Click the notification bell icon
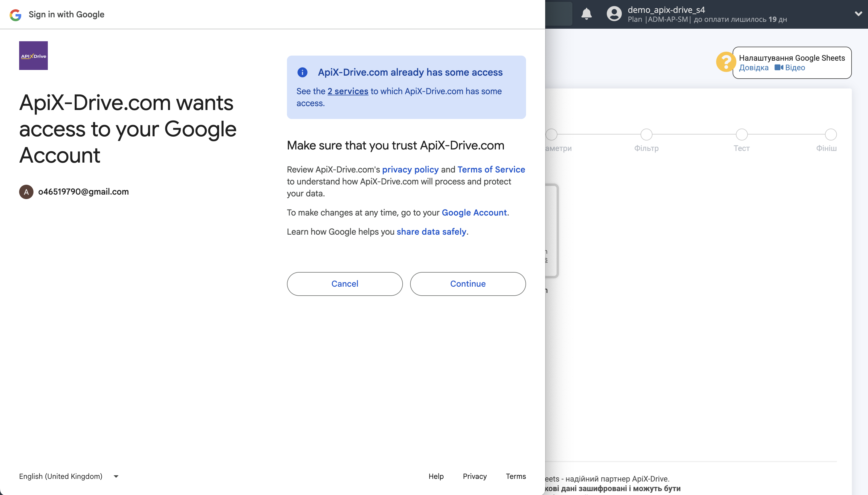 pyautogui.click(x=586, y=14)
